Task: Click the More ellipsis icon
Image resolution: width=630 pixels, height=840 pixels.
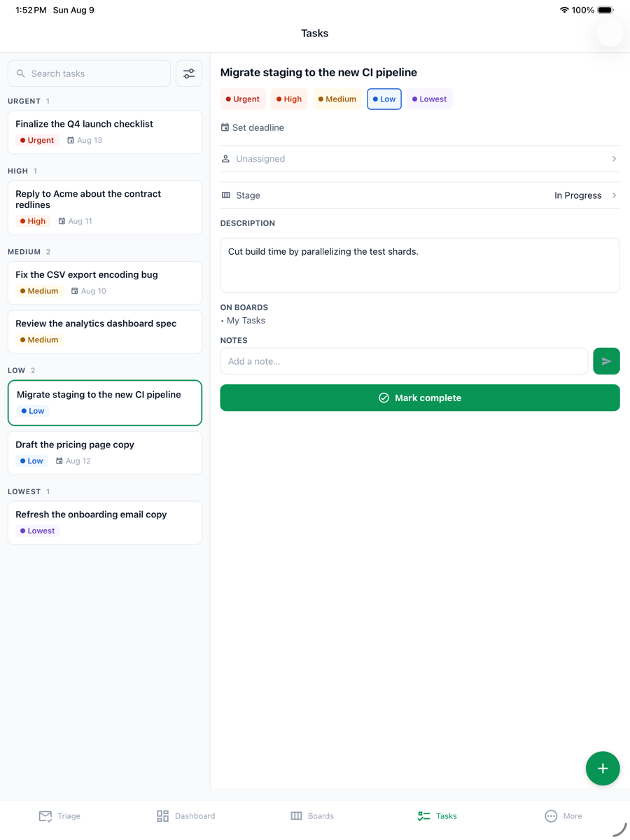Action: (551, 816)
